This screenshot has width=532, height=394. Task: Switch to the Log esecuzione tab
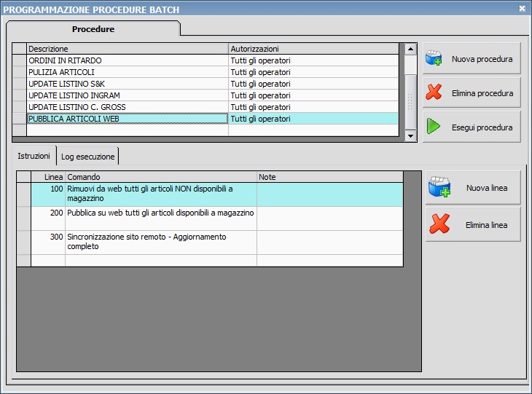(88, 157)
